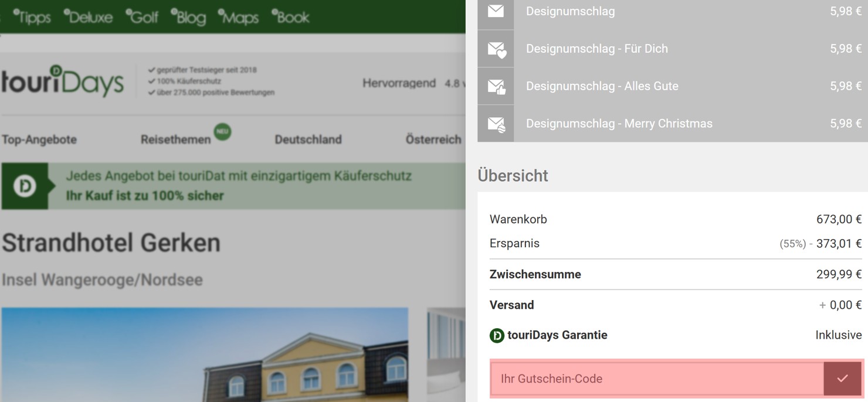Viewport: 868px width, 402px height.
Task: Choose the Designumschlag - Merry Christmas option
Action: 645,123
